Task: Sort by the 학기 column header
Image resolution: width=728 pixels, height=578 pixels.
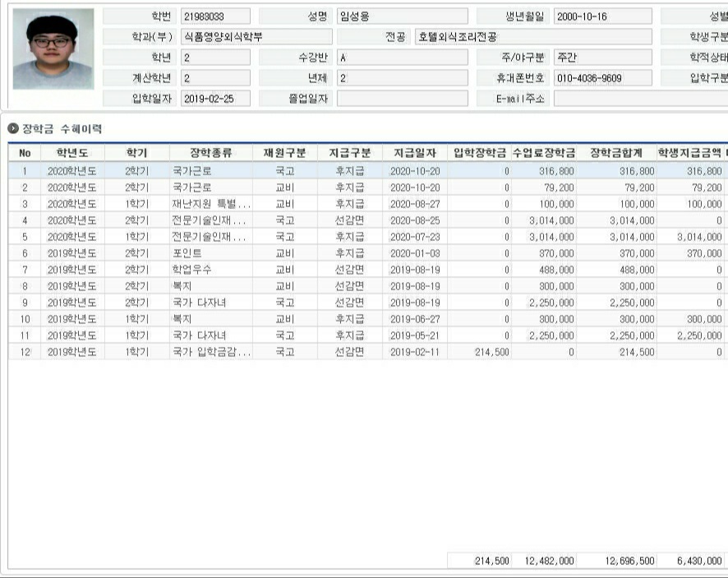Action: (137, 153)
